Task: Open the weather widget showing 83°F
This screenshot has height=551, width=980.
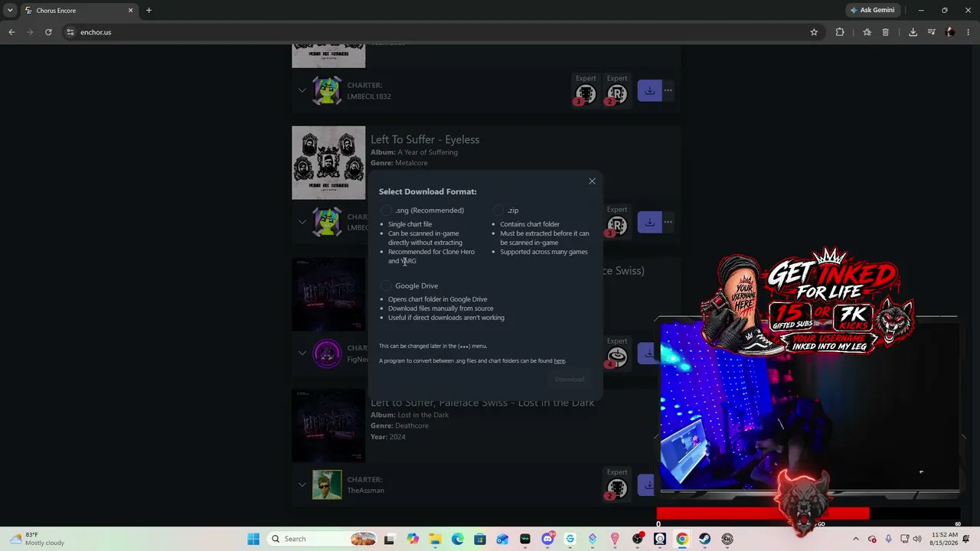Action: tap(37, 539)
